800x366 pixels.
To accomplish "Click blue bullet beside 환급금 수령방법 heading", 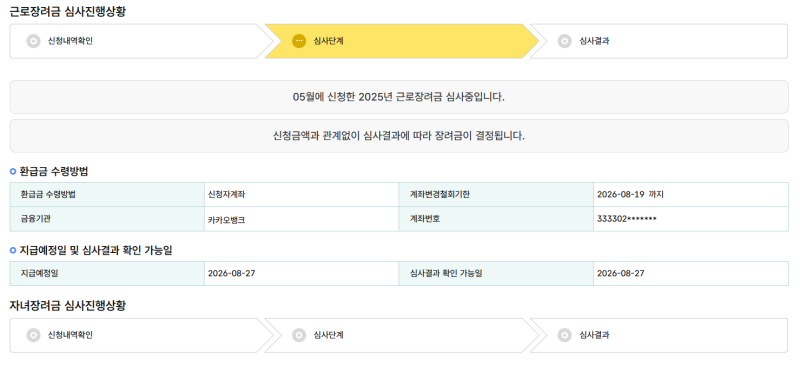I will click(x=13, y=172).
